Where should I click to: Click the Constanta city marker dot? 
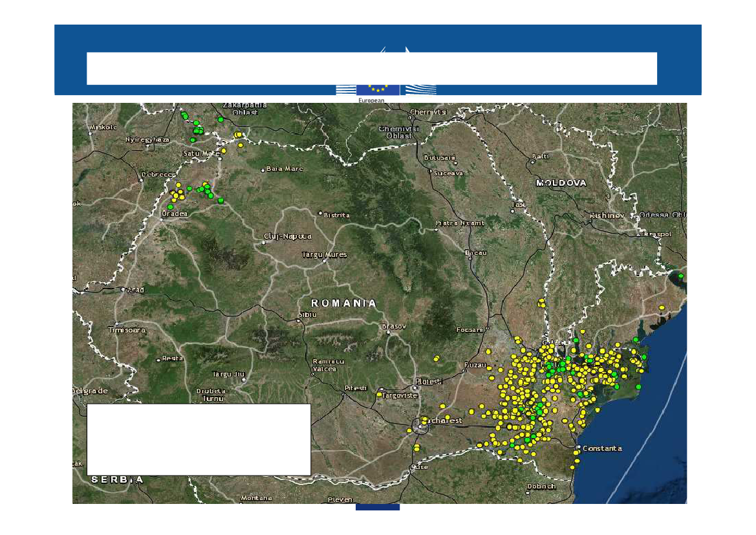[x=578, y=448]
